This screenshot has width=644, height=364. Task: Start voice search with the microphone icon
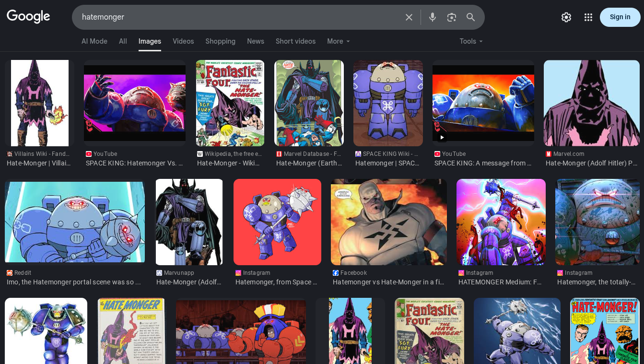click(x=433, y=17)
